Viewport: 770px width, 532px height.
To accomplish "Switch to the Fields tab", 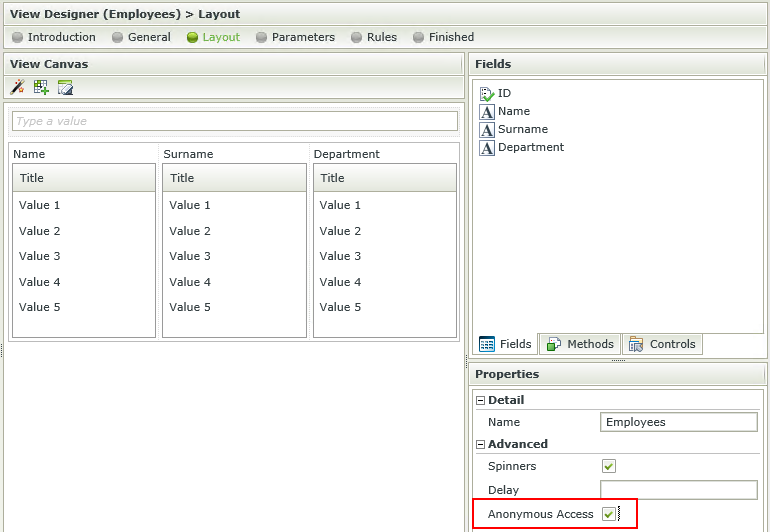I will pos(505,344).
